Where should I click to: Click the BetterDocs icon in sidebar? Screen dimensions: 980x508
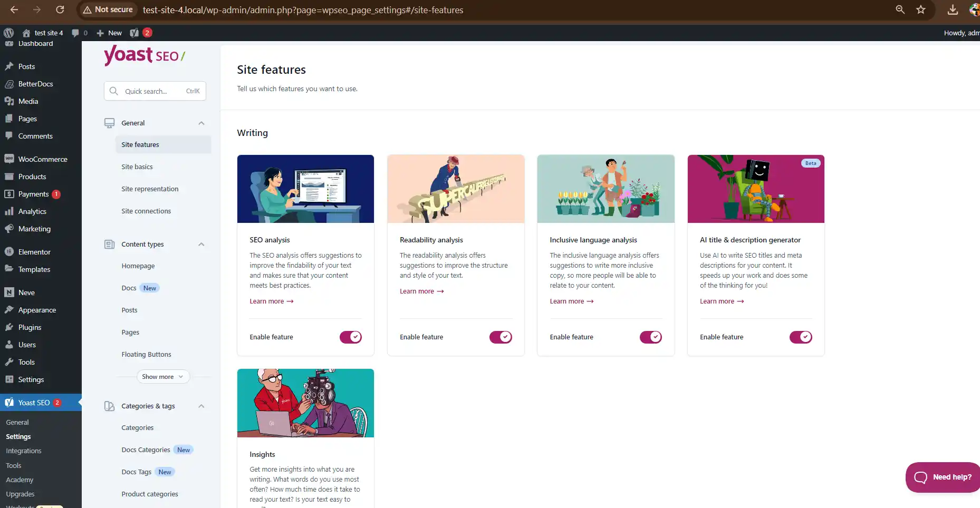point(9,84)
